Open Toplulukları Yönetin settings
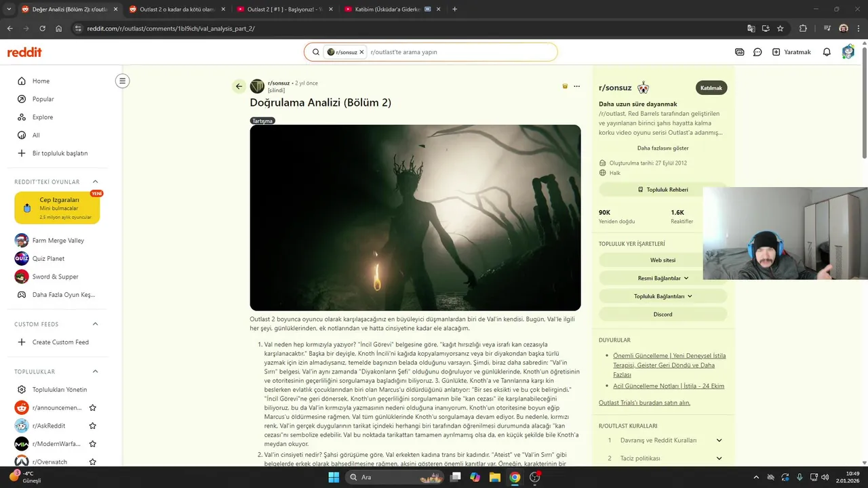The width and height of the screenshot is (868, 488). 60,390
